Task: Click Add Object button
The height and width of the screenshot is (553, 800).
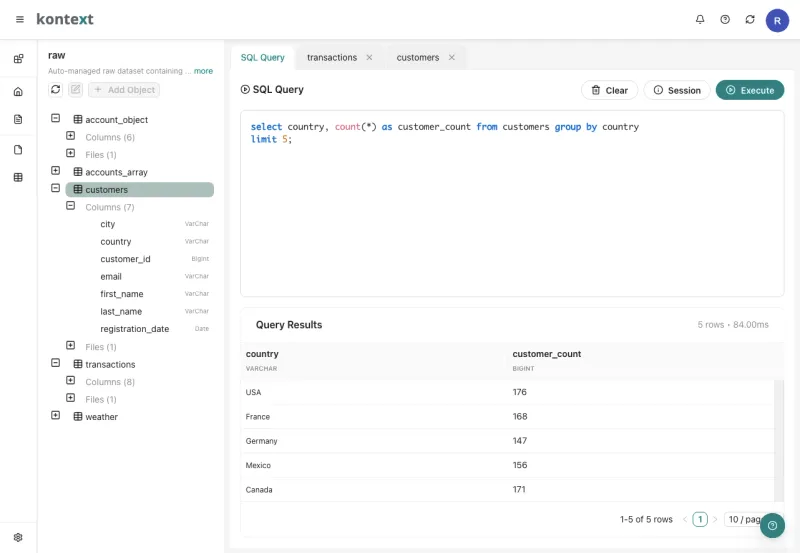Action: click(x=124, y=90)
